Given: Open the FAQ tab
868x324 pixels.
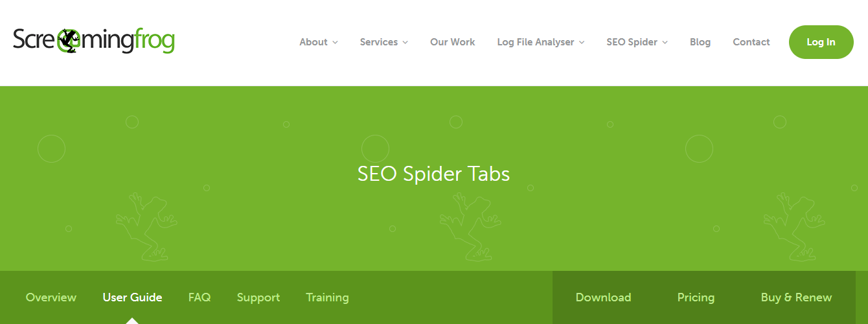Looking at the screenshot, I should 200,297.
